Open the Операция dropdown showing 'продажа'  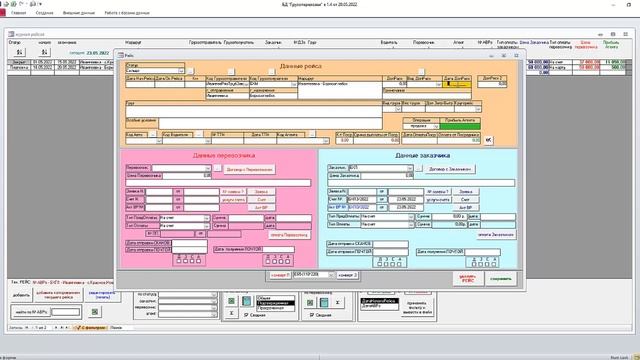point(436,127)
